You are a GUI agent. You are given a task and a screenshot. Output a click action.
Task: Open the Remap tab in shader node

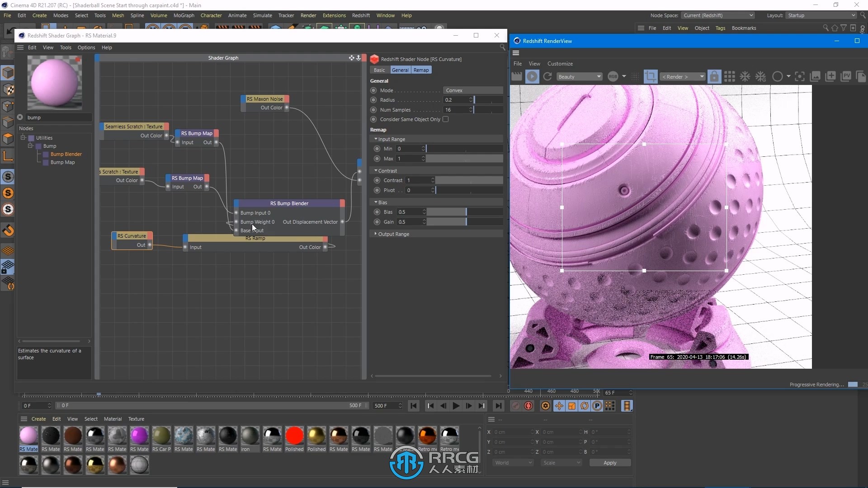click(x=421, y=70)
